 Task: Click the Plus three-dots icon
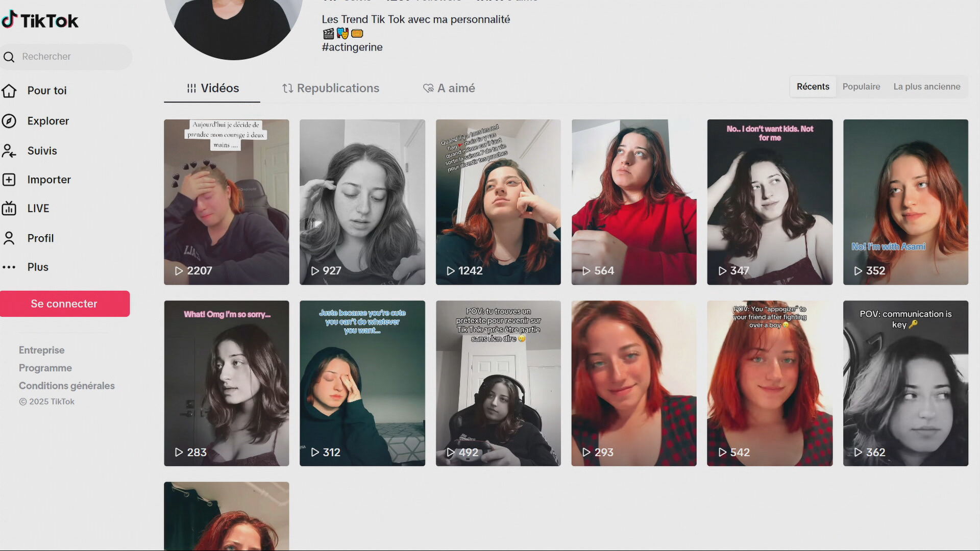(9, 267)
